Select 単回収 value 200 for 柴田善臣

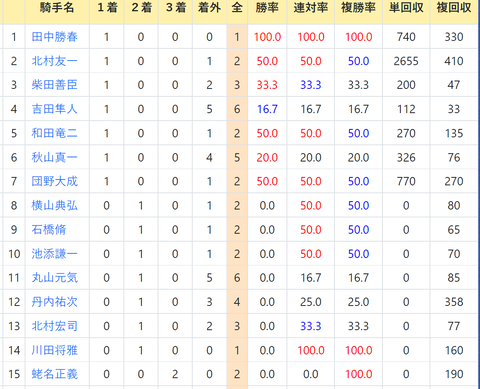(x=406, y=85)
